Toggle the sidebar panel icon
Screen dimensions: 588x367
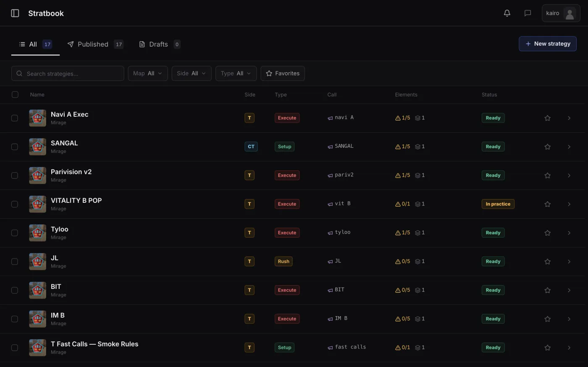pyautogui.click(x=15, y=13)
